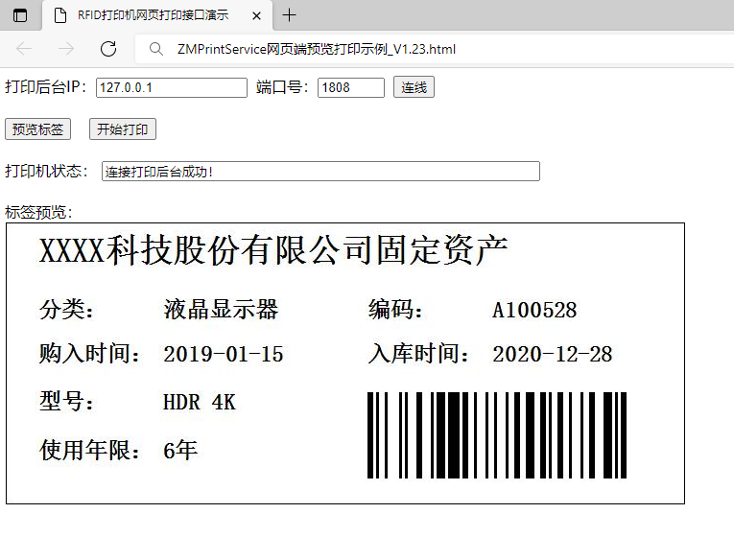Click the 购入时间 field label
Screen dimensions: 734x560
(89, 353)
